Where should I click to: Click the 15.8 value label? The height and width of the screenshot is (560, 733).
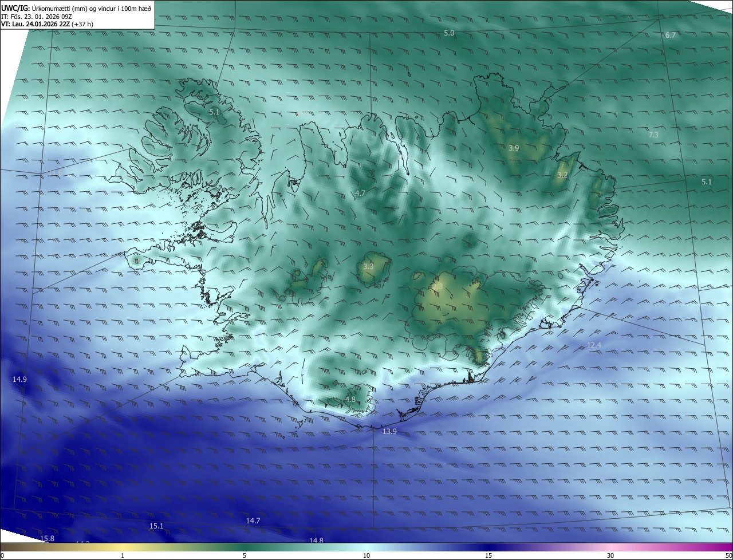[x=47, y=538]
